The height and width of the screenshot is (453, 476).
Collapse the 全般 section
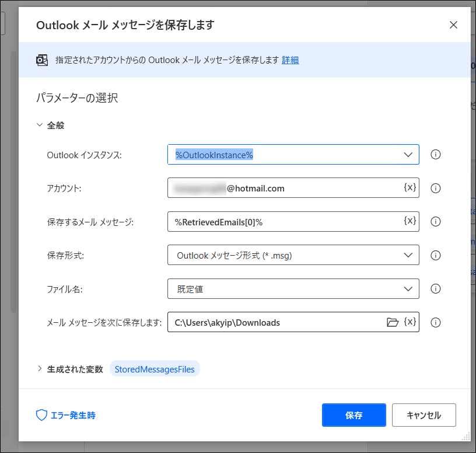[x=40, y=125]
